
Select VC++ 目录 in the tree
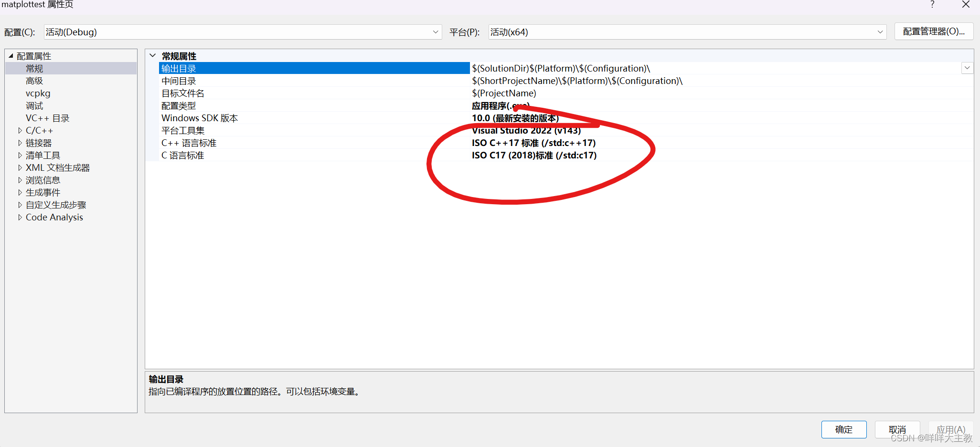(x=47, y=118)
